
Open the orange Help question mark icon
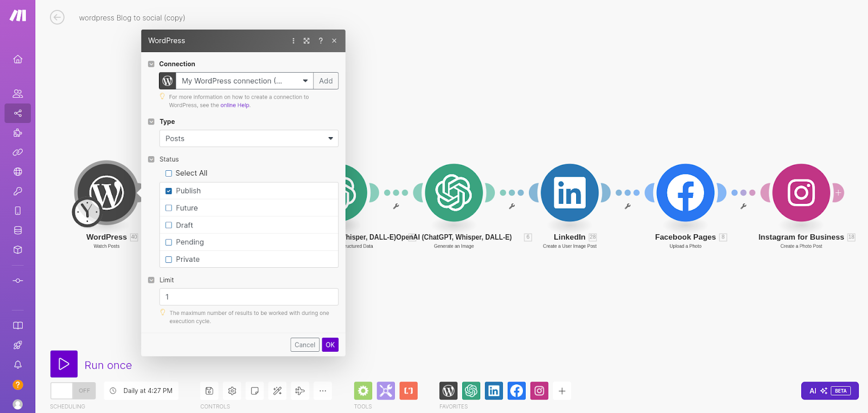(18, 385)
